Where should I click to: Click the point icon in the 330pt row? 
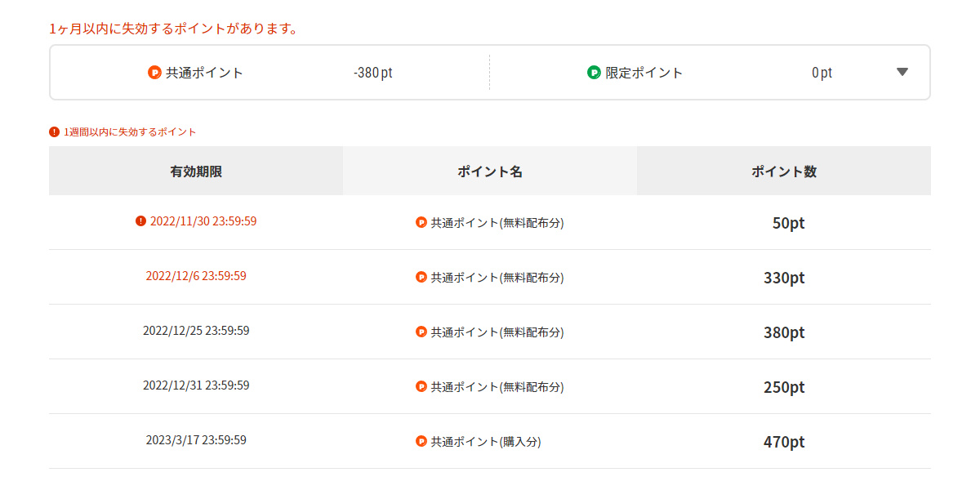pos(421,277)
